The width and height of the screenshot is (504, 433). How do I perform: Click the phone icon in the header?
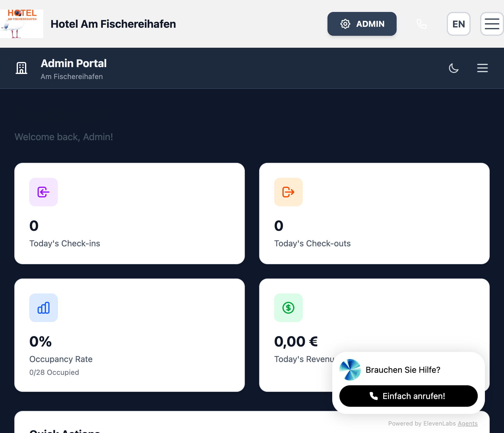pyautogui.click(x=422, y=24)
